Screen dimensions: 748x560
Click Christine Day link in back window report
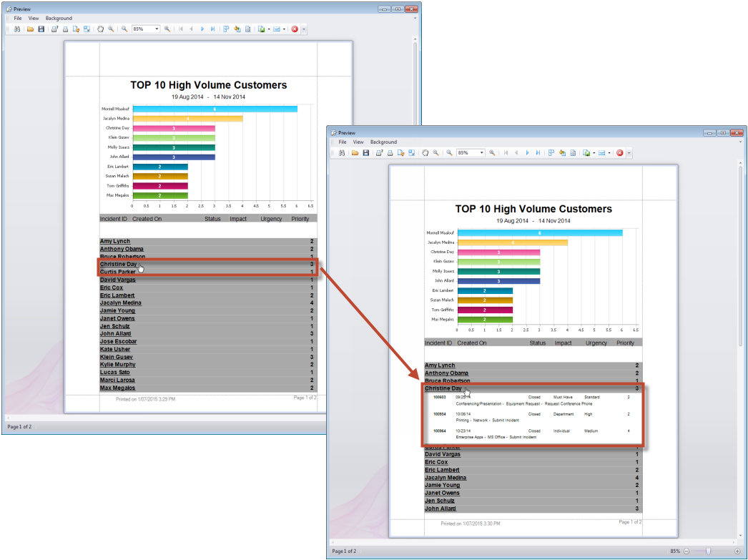118,264
